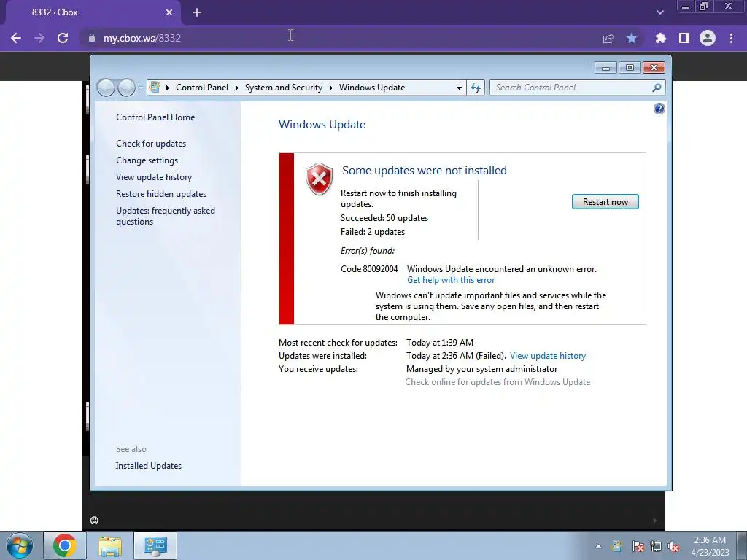Open the Chrome profile avatar icon

(x=708, y=38)
